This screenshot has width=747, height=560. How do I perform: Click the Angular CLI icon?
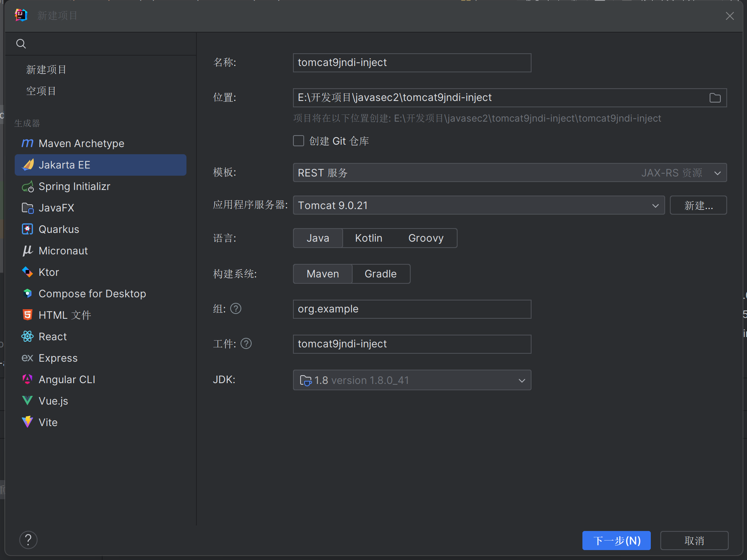[27, 380]
